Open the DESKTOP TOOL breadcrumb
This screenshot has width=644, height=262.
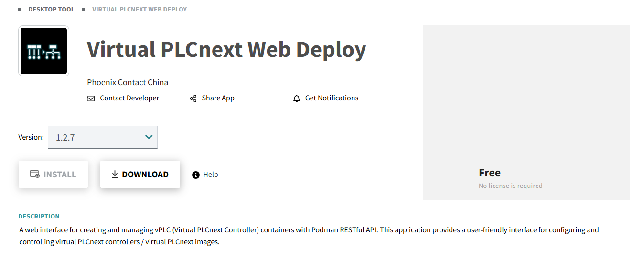(x=51, y=9)
